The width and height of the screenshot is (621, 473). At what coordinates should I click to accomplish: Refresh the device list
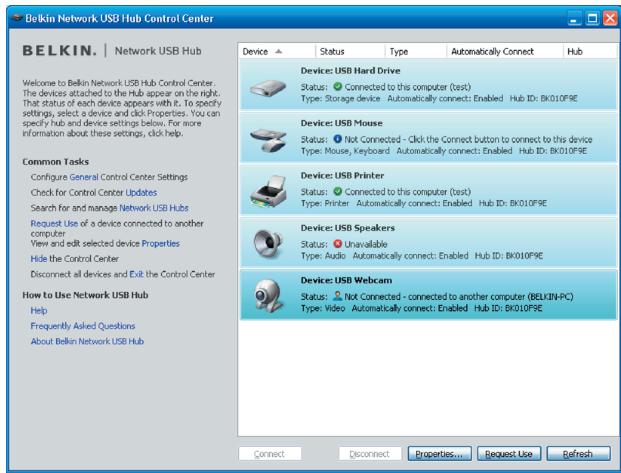coord(579,454)
